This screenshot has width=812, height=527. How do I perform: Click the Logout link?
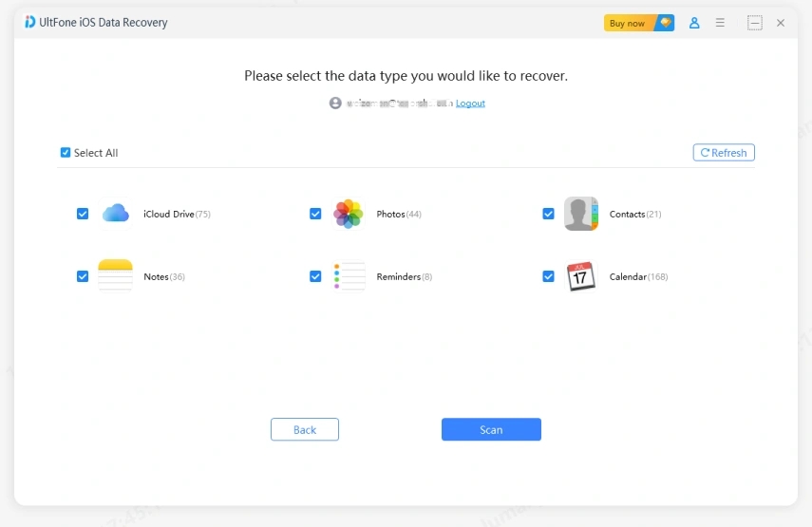coord(470,103)
